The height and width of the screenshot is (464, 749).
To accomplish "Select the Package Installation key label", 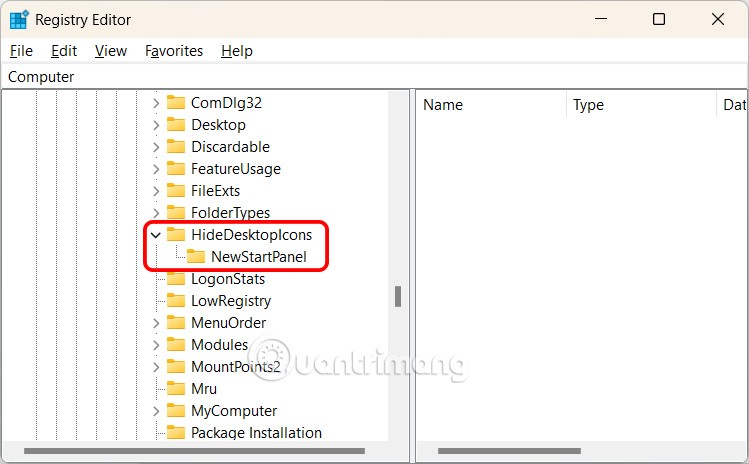I will point(257,432).
